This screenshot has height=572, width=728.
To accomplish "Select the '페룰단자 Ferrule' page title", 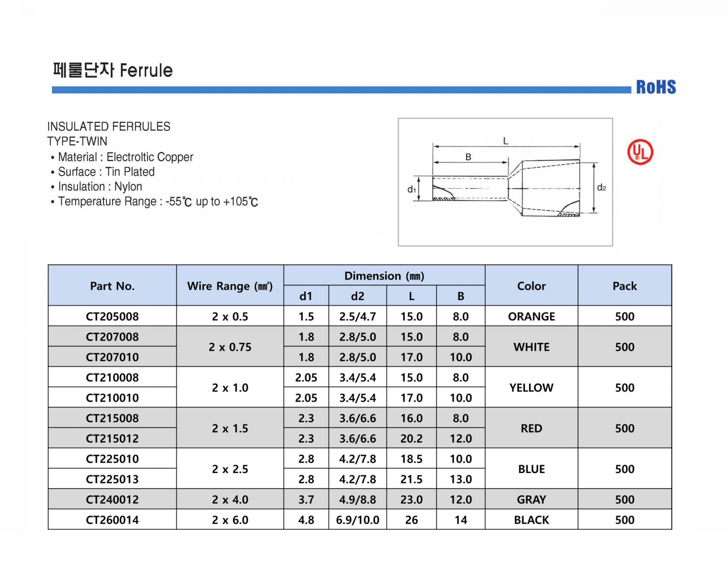I will [113, 70].
